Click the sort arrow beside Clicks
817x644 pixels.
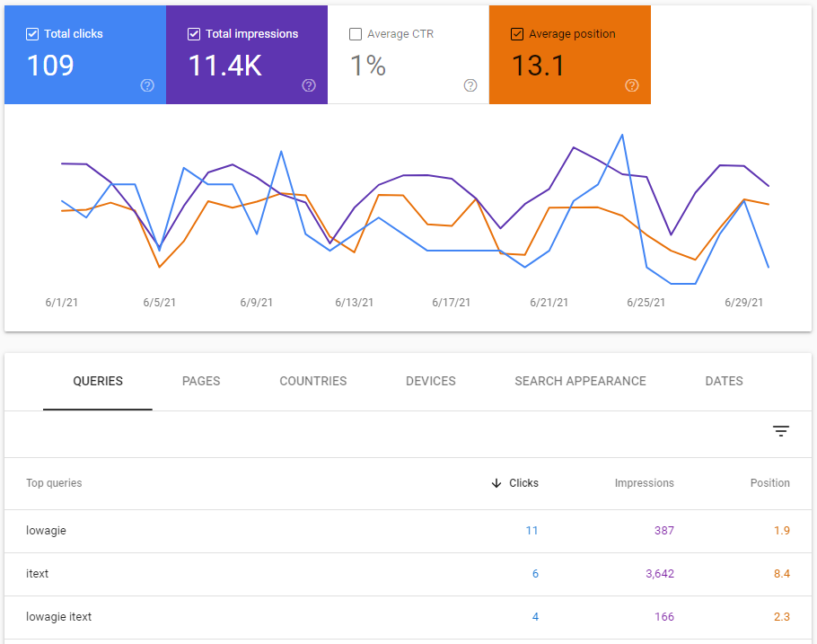click(x=496, y=483)
